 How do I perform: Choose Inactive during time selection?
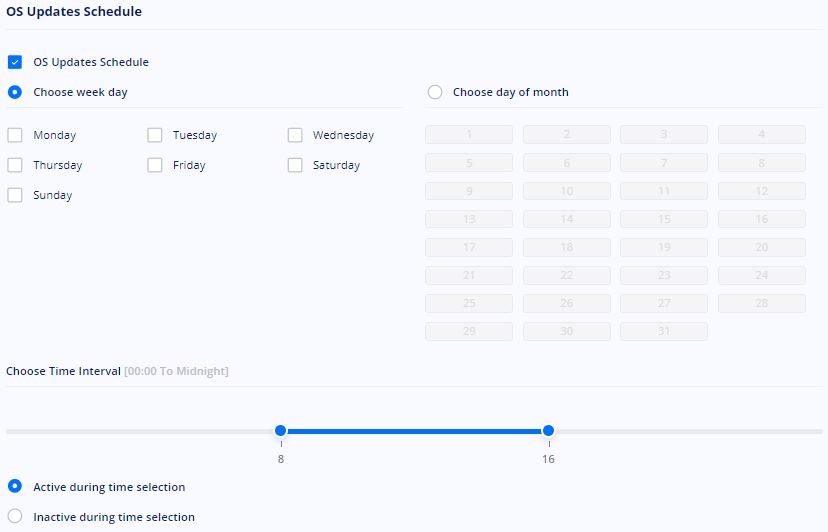[15, 516]
